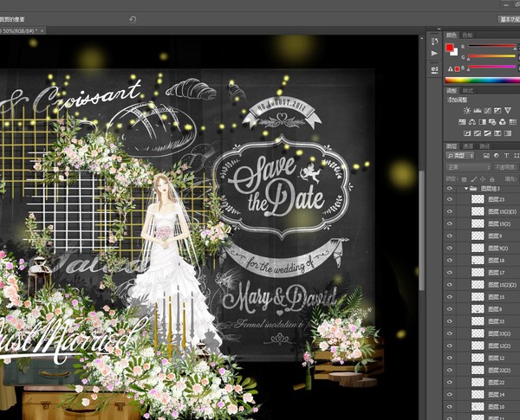Open the 基本功能 workspace dropdown
Viewport: 520px width, 420px height.
(x=509, y=20)
